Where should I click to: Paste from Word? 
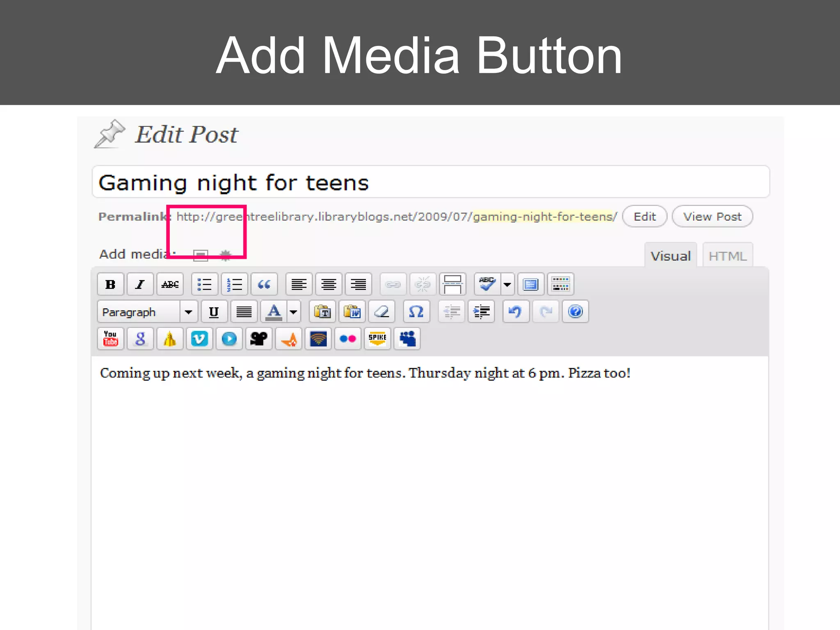click(352, 312)
